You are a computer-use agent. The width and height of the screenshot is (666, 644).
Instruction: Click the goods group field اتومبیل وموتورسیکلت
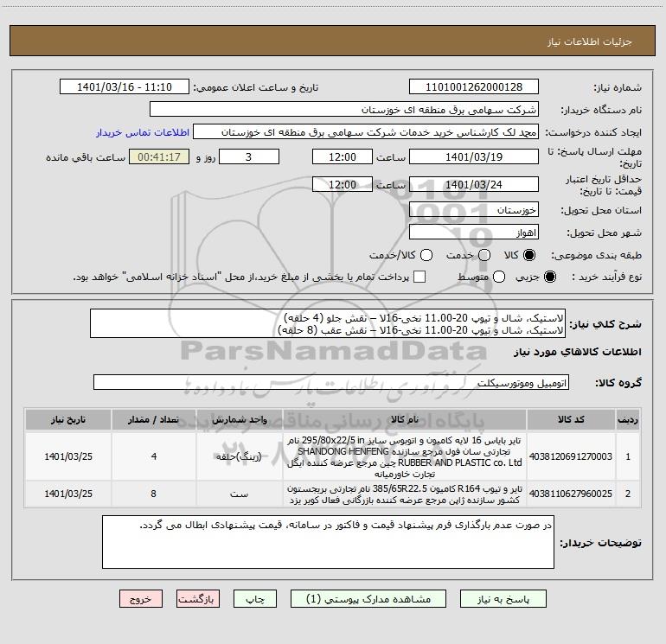point(331,382)
